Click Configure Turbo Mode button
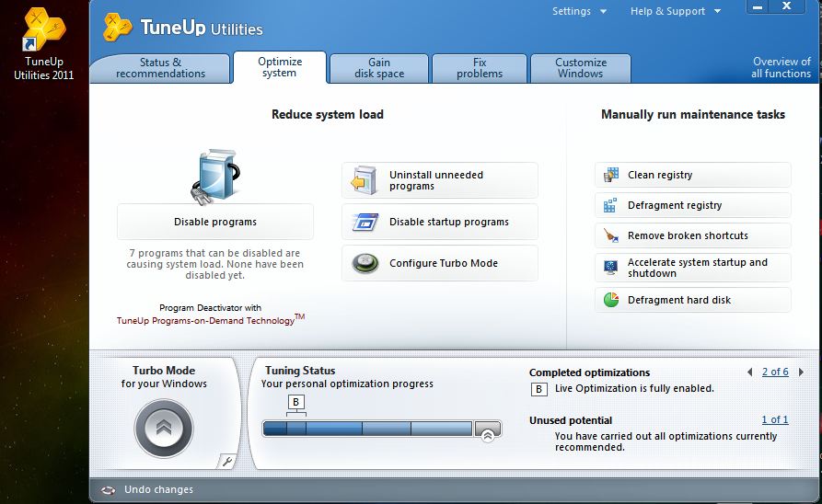 440,263
